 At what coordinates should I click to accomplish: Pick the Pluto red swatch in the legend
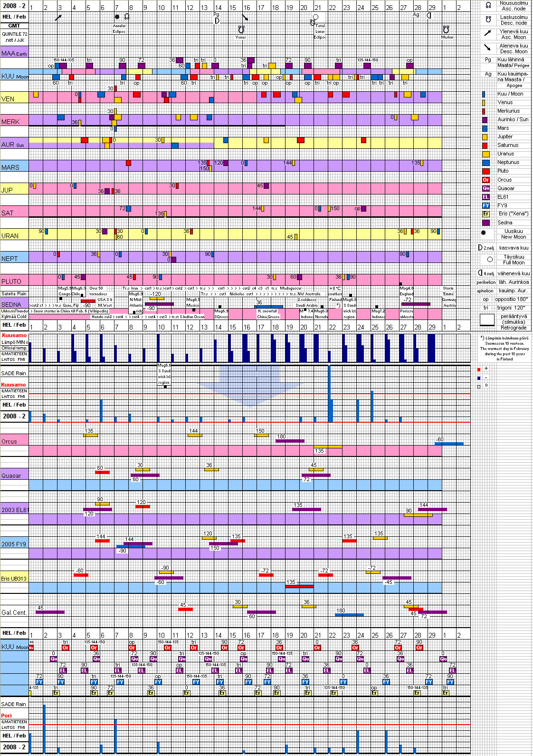pyautogui.click(x=485, y=171)
